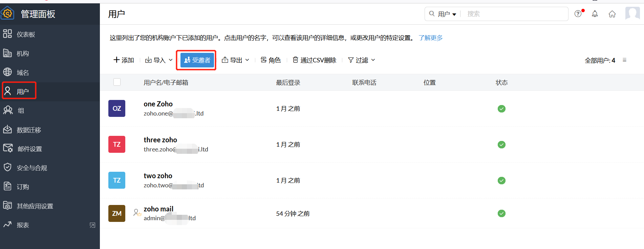Click the OZ avatar for one Zoho
Image resolution: width=644 pixels, height=249 pixels.
pyautogui.click(x=117, y=108)
